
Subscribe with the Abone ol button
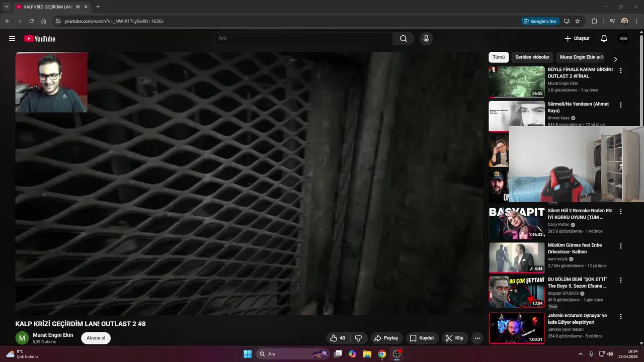(x=96, y=338)
